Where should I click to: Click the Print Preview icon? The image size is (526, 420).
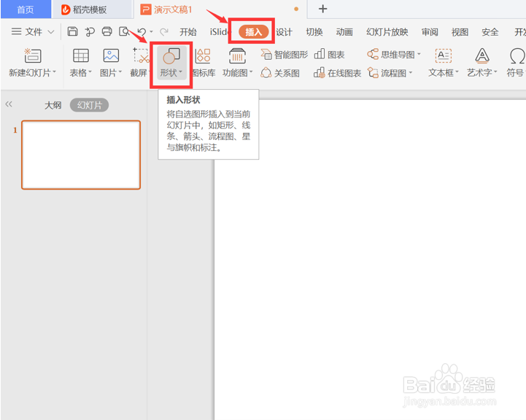tap(124, 31)
